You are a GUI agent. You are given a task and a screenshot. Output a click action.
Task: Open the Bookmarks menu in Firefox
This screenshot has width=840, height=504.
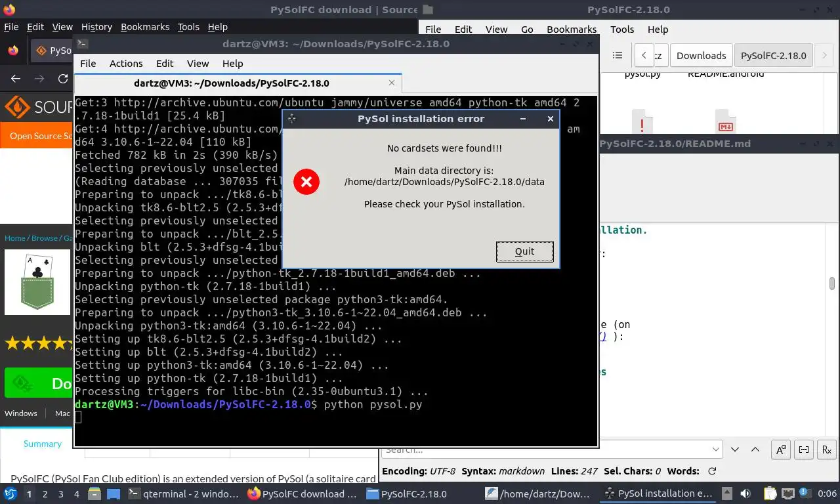click(145, 27)
